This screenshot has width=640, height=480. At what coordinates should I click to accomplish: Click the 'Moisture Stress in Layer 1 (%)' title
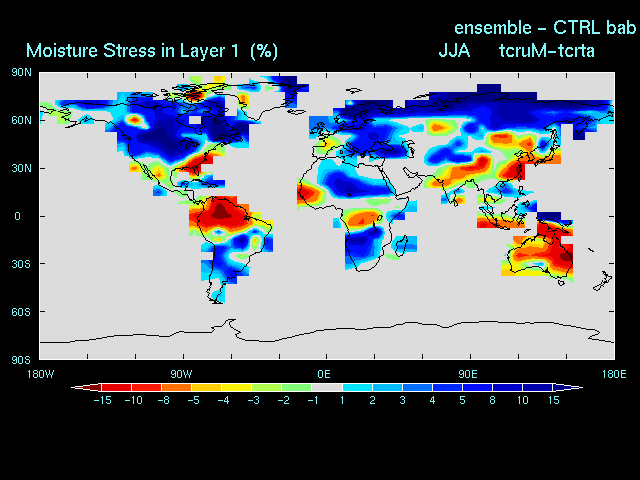coord(152,51)
